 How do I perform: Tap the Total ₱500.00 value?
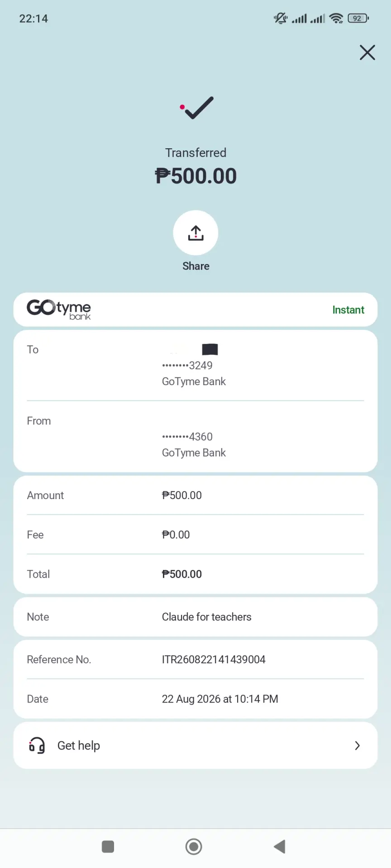[182, 574]
